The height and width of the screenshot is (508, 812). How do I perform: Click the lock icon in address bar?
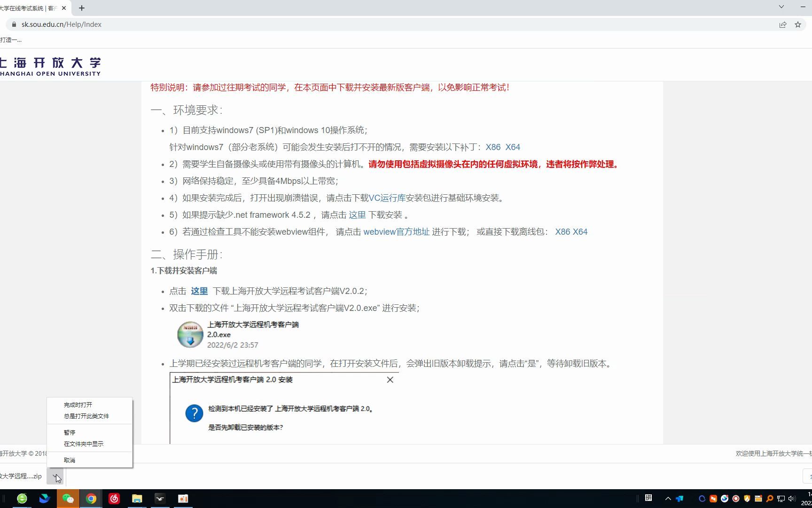14,24
